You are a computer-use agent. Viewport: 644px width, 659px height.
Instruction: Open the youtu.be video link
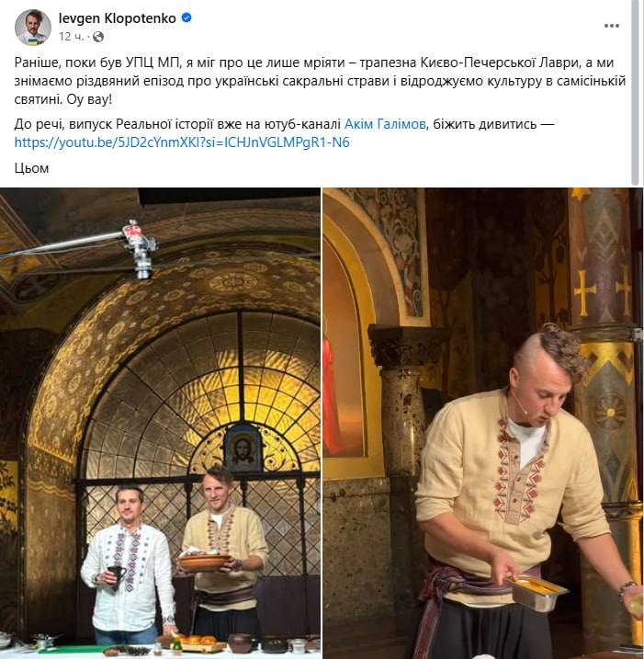182,142
